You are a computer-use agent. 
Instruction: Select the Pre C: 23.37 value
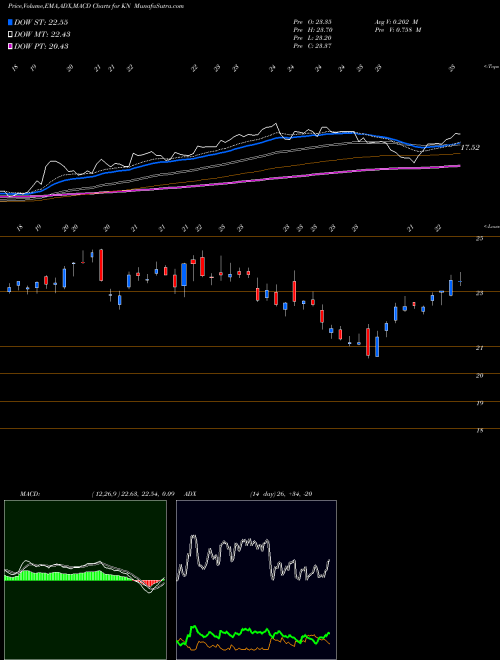(312, 46)
